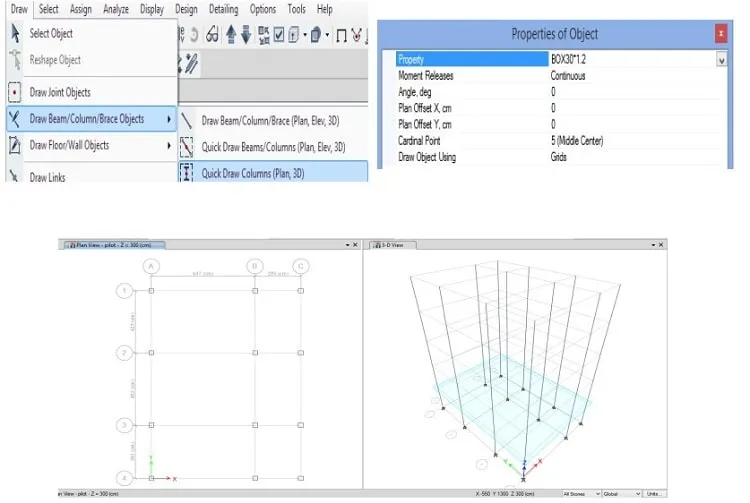Click the Quick Draw Columns icon
Viewport: 750px width, 503px height.
coord(187,173)
